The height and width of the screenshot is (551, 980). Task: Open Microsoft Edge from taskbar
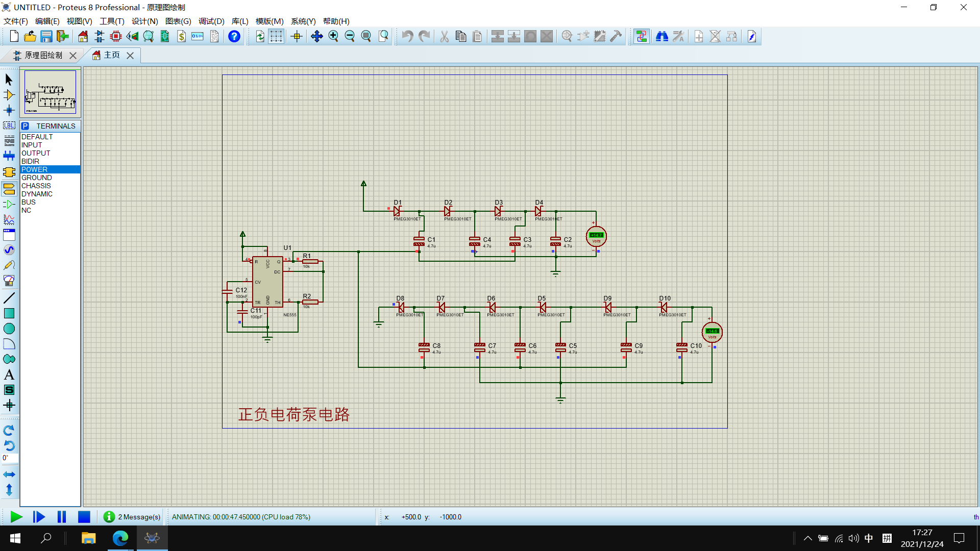pyautogui.click(x=120, y=538)
